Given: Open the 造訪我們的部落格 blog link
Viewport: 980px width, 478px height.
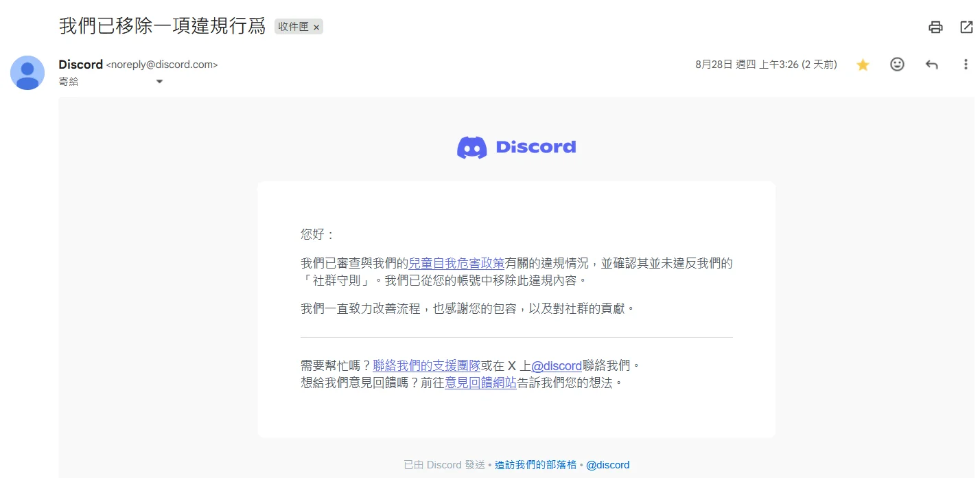Looking at the screenshot, I should click(x=535, y=464).
